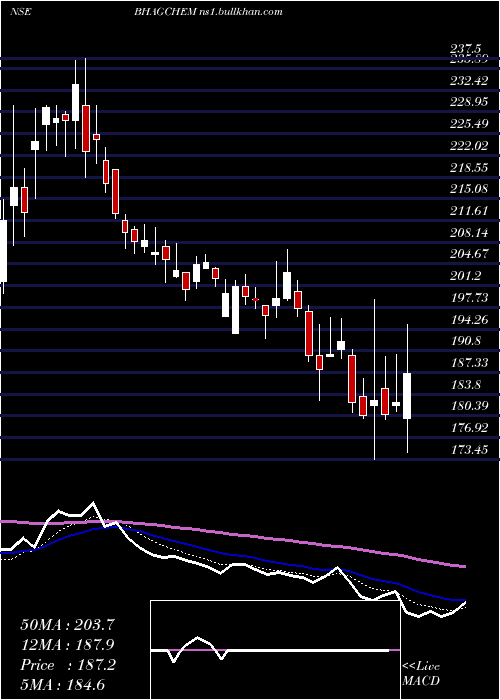Click the Price : 187.2 readout
This screenshot has width=500, height=700.
[x=68, y=665]
